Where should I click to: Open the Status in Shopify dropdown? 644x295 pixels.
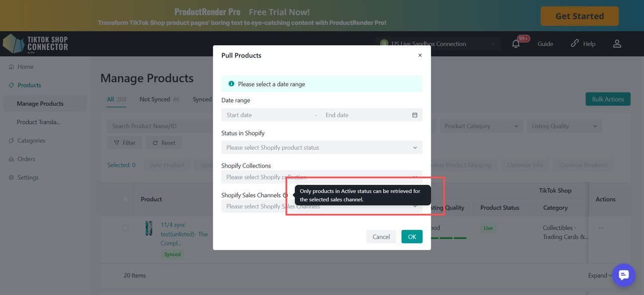coord(321,148)
